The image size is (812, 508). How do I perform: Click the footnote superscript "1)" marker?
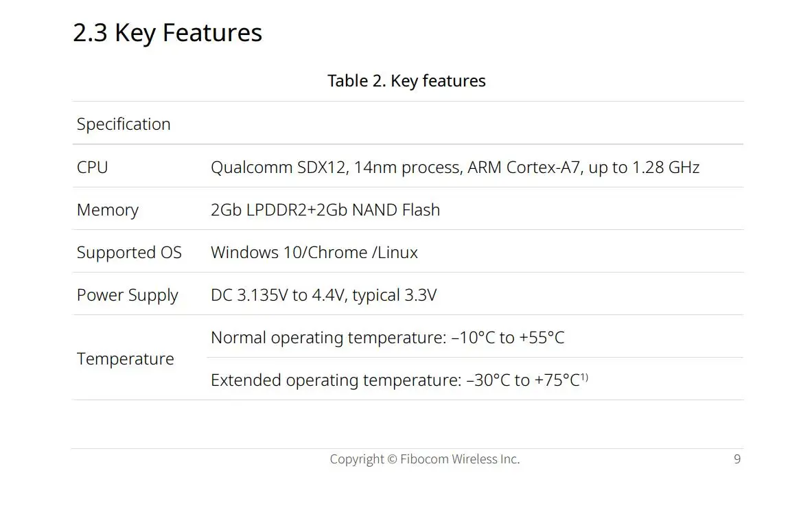pos(585,377)
